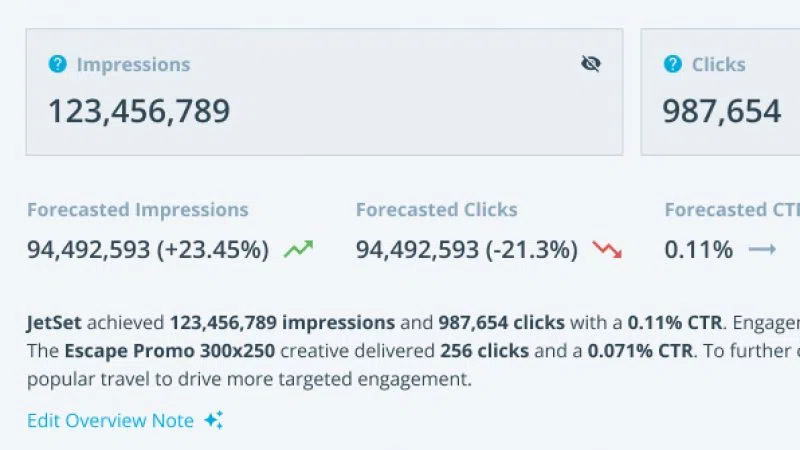This screenshot has width=800, height=450.
Task: Click the Forecasted Impressions label
Action: point(138,210)
